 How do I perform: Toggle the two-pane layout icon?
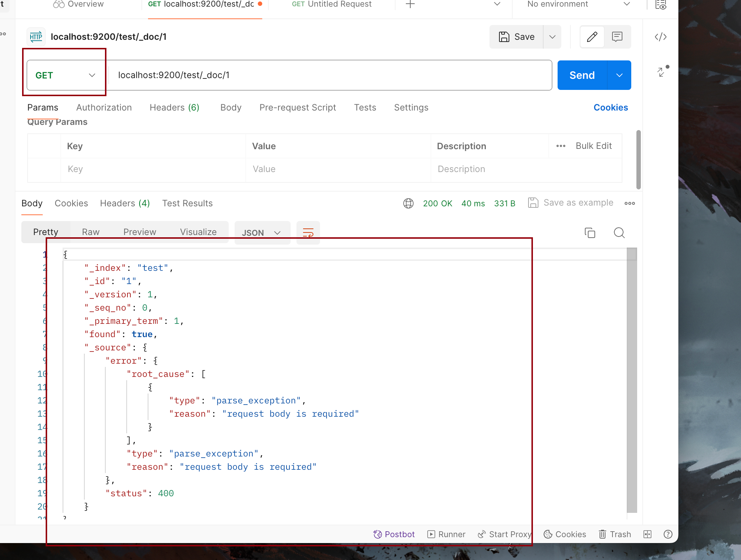(x=647, y=534)
